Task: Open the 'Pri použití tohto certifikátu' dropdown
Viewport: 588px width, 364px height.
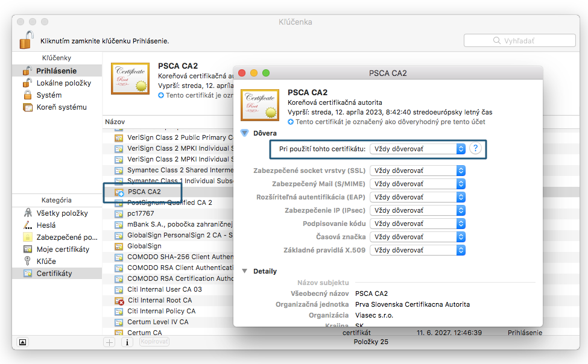Action: pos(418,149)
